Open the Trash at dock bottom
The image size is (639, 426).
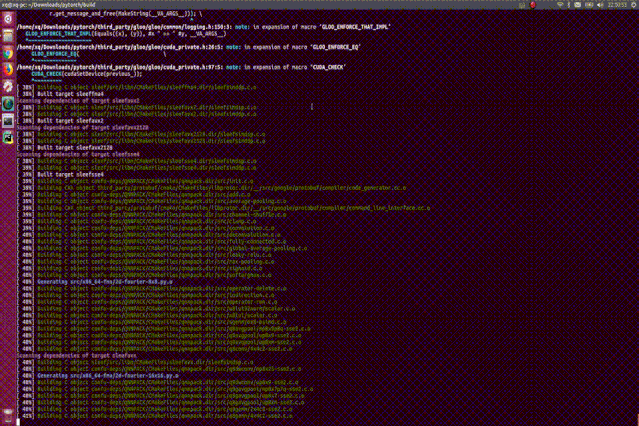(x=8, y=416)
